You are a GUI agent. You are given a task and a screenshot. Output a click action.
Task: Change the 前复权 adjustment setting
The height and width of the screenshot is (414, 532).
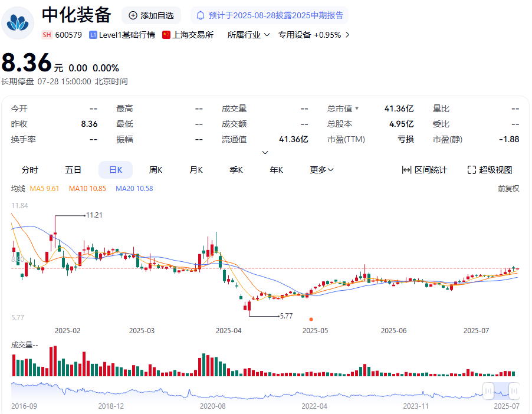tap(508, 189)
